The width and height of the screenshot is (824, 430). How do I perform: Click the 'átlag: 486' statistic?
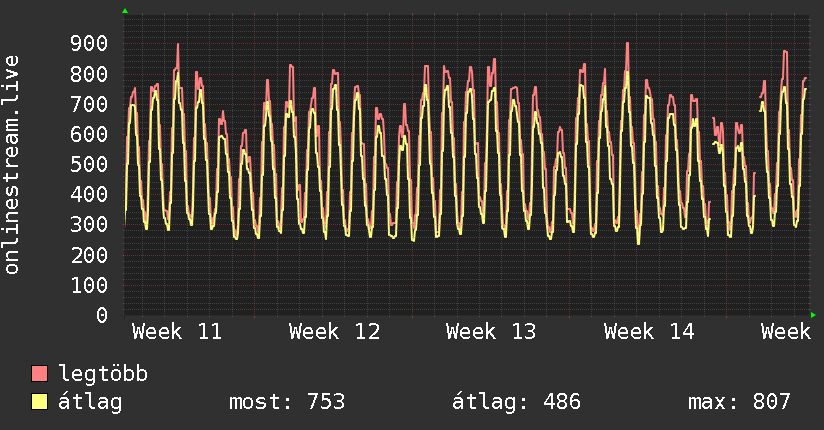pyautogui.click(x=516, y=402)
